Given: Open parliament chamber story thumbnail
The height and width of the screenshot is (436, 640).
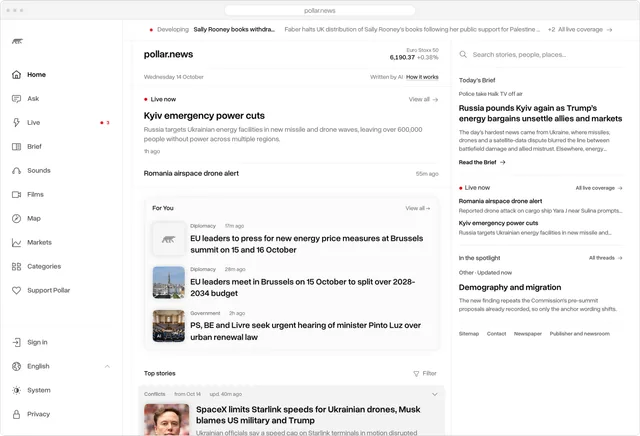Looking at the screenshot, I should click(x=169, y=326).
